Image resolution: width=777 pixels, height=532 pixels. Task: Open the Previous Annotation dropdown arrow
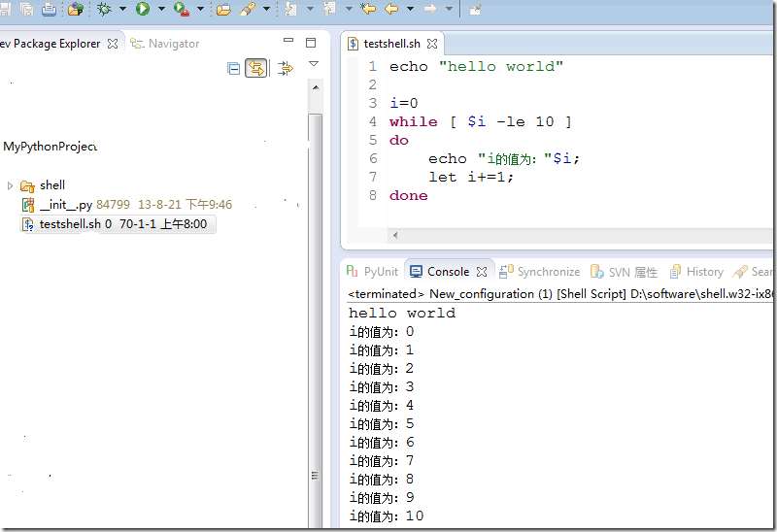[x=349, y=9]
